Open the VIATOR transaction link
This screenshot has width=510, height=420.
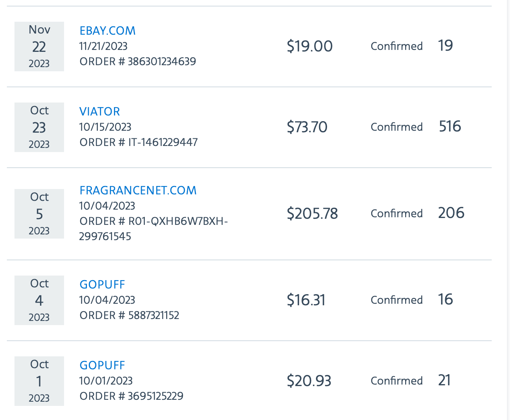pyautogui.click(x=99, y=111)
